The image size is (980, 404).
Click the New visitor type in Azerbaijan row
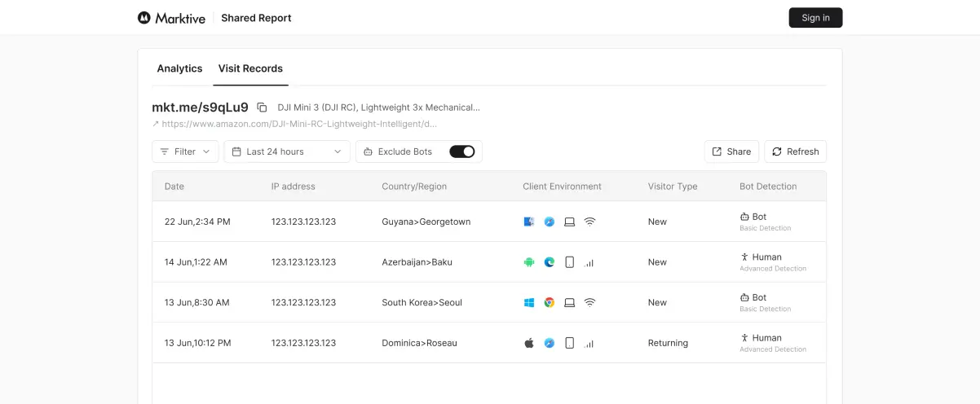(x=657, y=262)
